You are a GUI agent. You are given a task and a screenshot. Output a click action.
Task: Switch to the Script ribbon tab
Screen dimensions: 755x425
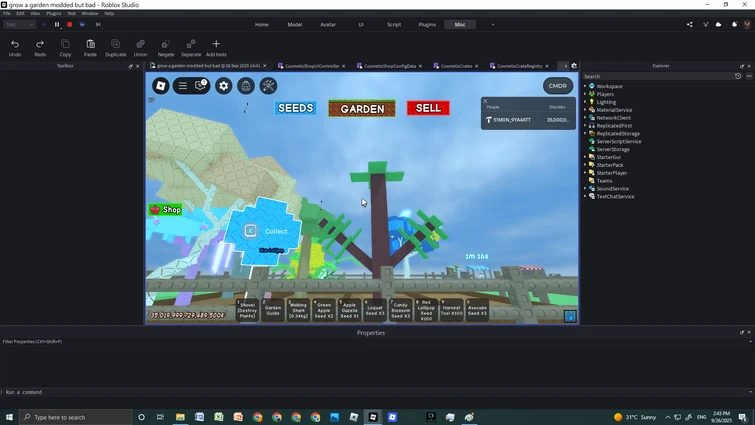pyautogui.click(x=394, y=25)
